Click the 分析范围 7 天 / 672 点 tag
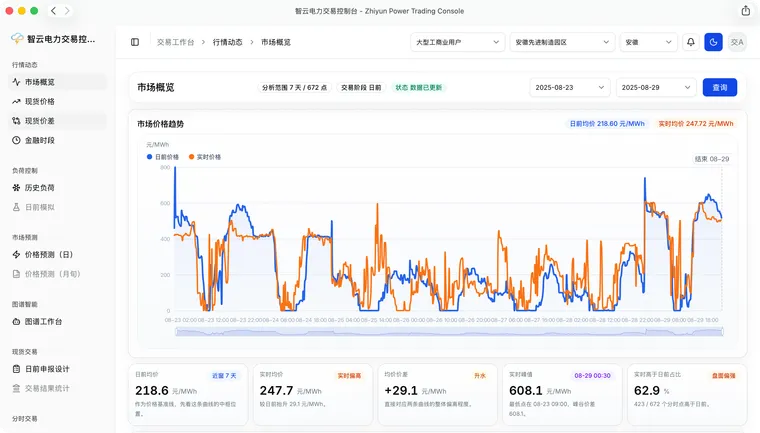 [x=294, y=88]
